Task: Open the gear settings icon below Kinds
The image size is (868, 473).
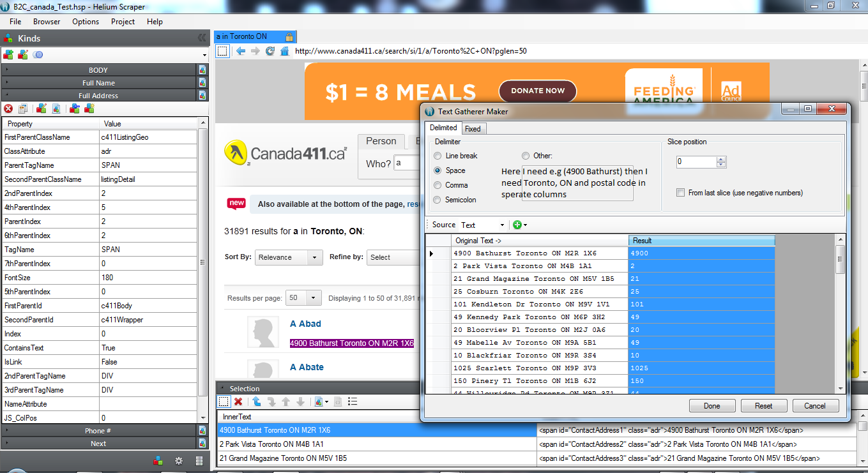Action: coord(179,461)
